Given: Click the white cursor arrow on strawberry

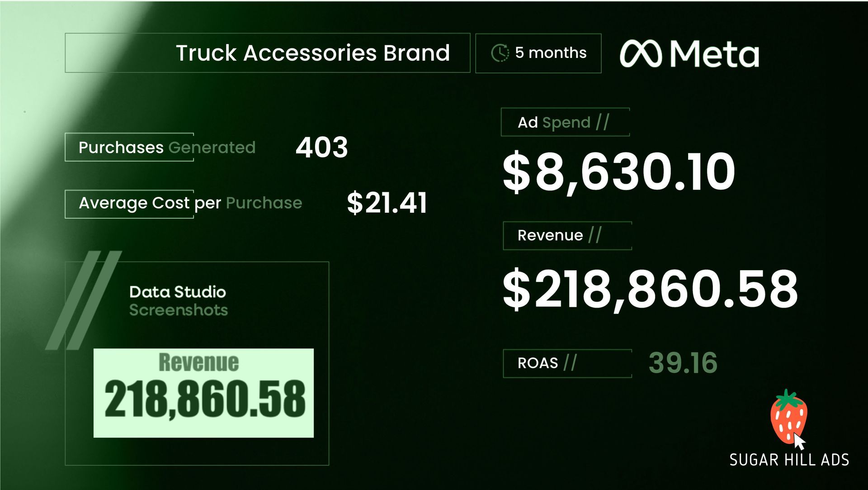Looking at the screenshot, I should click(x=799, y=441).
